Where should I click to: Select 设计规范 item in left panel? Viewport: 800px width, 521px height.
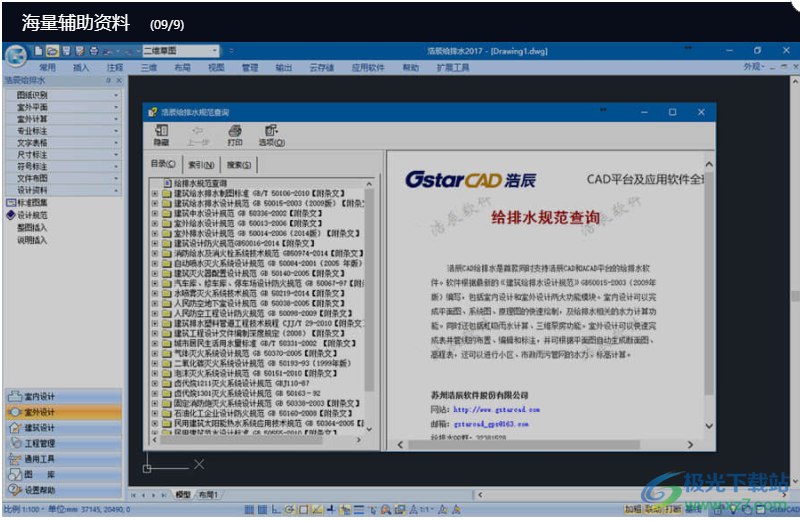[32, 215]
